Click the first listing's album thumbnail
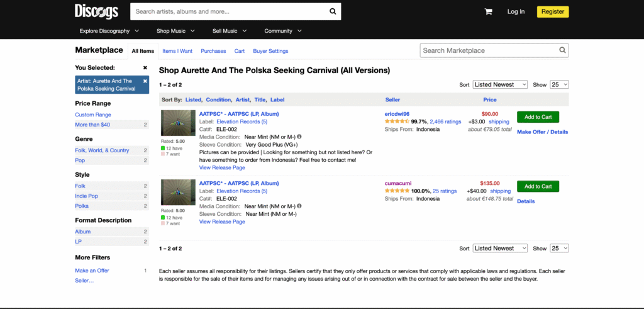 point(178,123)
